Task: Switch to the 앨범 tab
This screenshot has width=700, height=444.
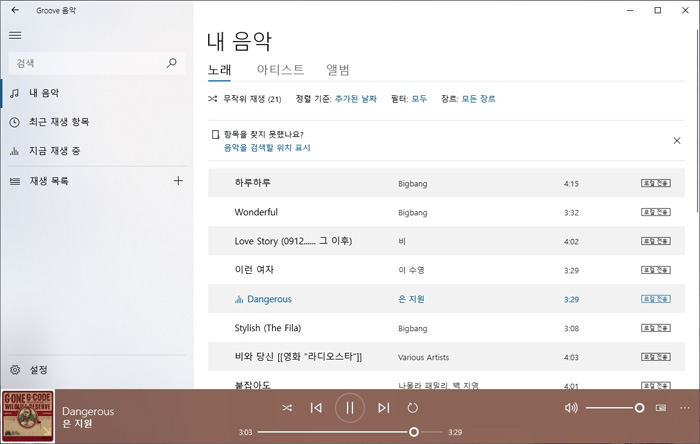Action: pos(338,70)
